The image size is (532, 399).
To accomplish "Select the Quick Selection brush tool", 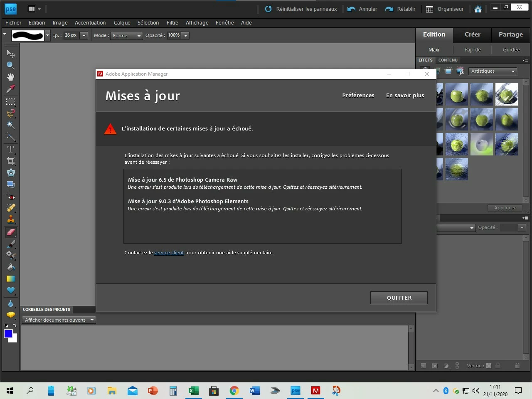I will click(x=11, y=136).
